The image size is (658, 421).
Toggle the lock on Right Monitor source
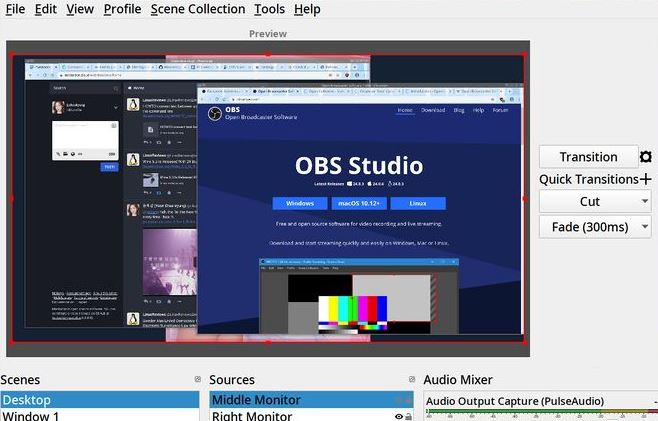(x=408, y=416)
